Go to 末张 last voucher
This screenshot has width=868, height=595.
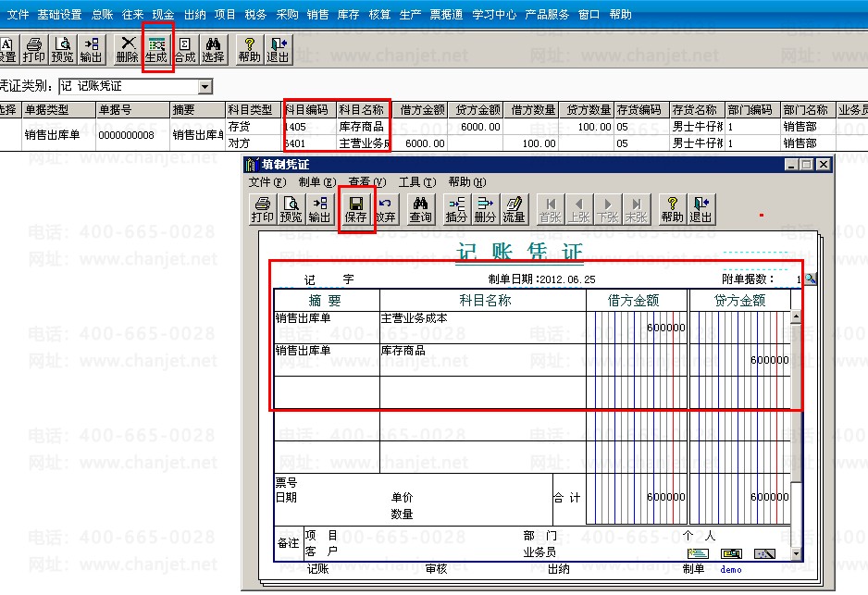637,209
